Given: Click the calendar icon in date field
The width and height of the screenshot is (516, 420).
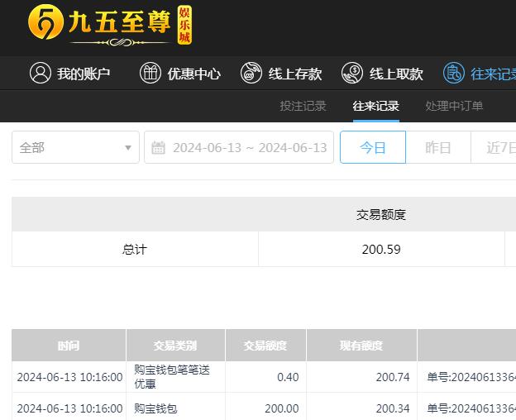Looking at the screenshot, I should coord(158,148).
